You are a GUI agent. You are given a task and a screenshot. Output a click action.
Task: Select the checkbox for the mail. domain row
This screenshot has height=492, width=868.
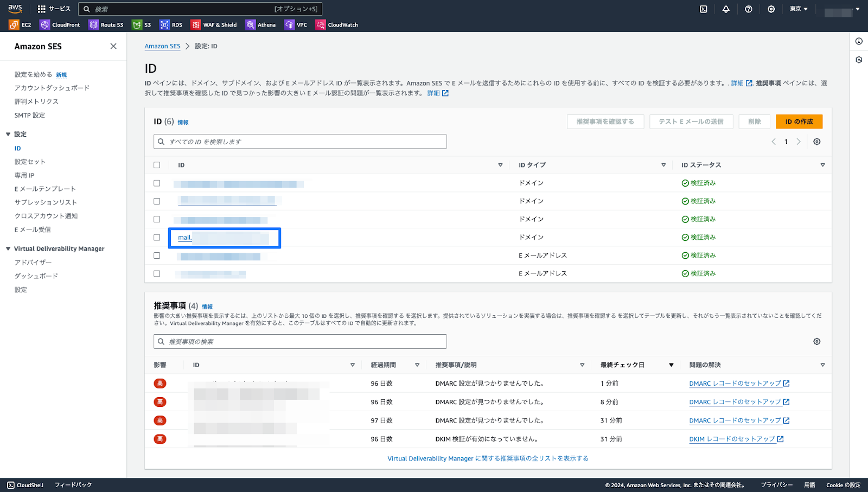(157, 237)
